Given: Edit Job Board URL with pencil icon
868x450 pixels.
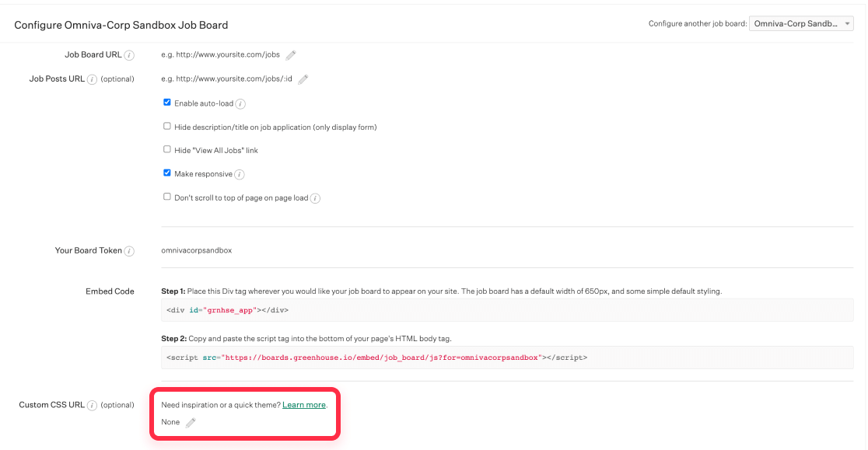Looking at the screenshot, I should [291, 54].
